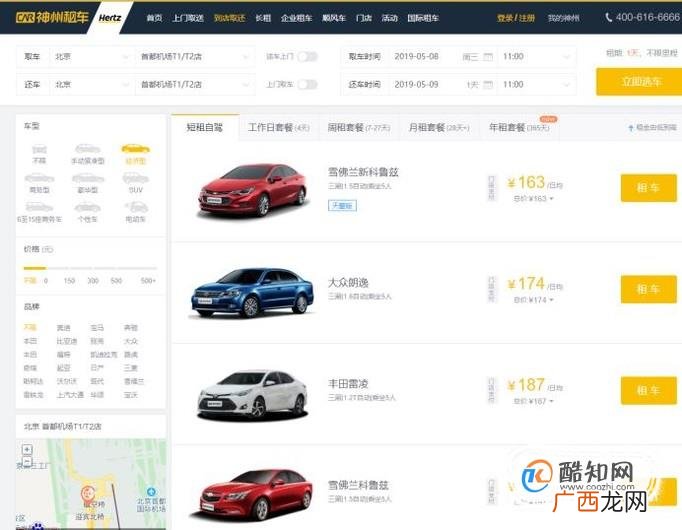Open pickup time dropdown in 取车时间 row

pyautogui.click(x=536, y=57)
